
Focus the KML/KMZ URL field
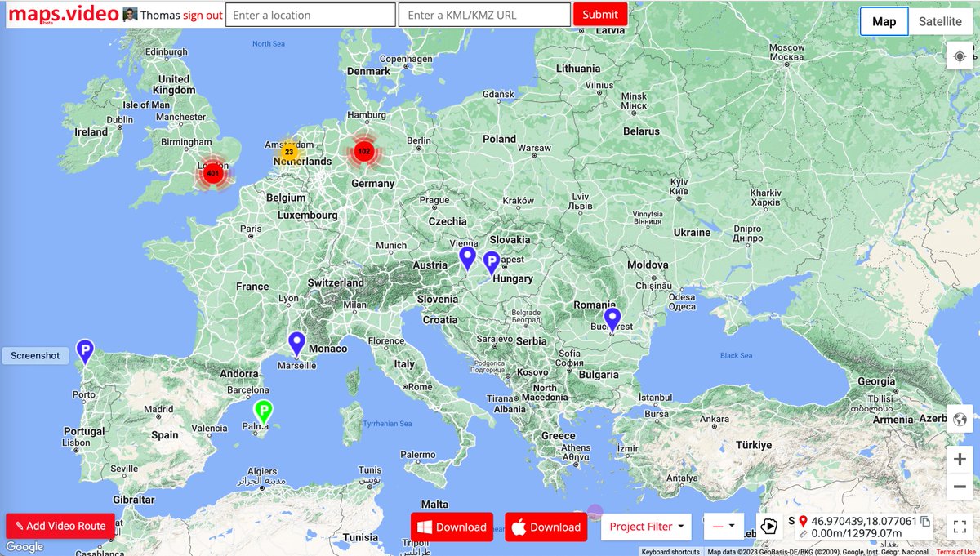pos(484,15)
